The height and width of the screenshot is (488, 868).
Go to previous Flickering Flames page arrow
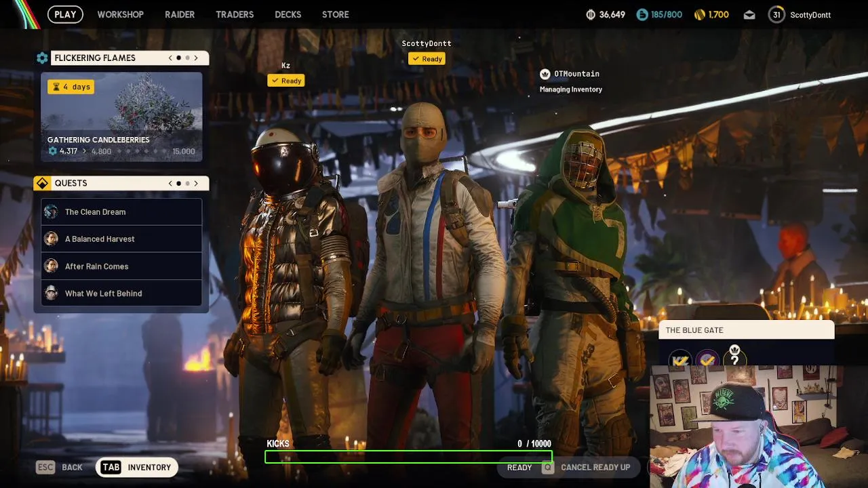(170, 58)
